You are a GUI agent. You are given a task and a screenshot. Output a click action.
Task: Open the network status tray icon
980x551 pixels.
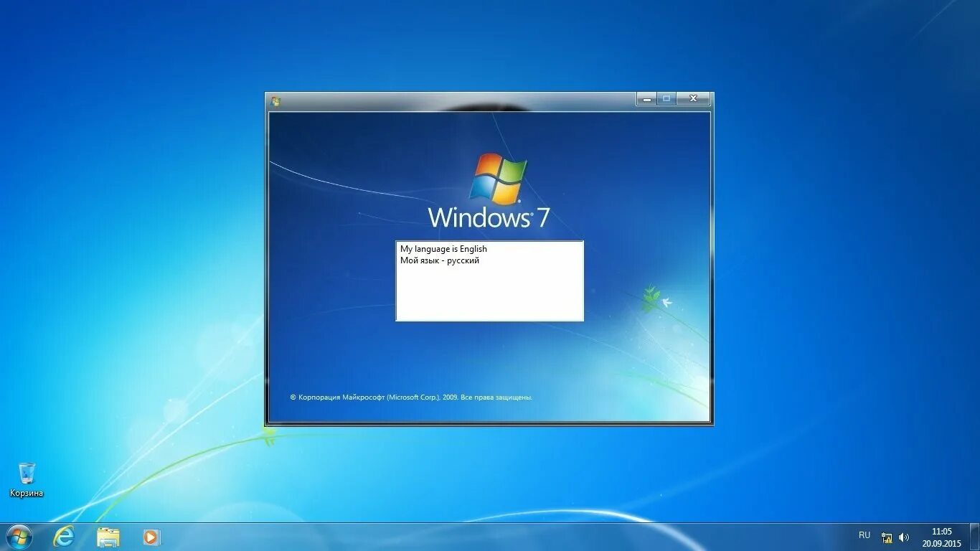click(x=887, y=537)
